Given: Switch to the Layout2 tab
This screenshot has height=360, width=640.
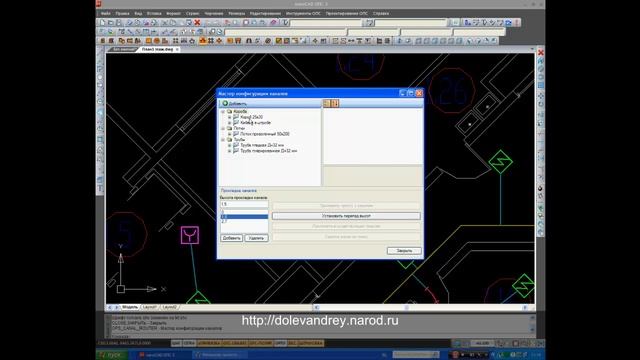Looking at the screenshot, I should (x=170, y=307).
